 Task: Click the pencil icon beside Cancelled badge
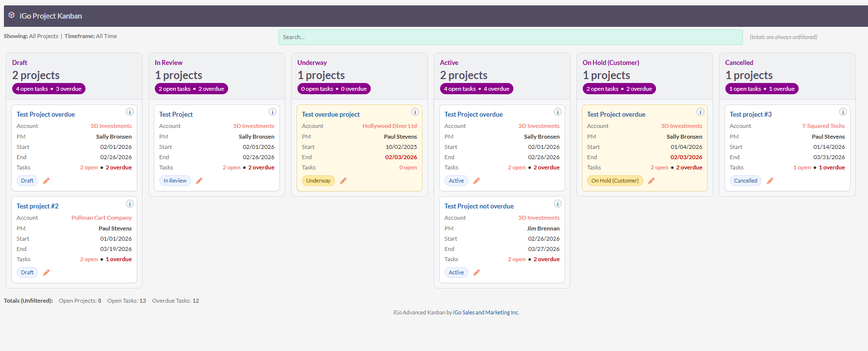coord(770,181)
